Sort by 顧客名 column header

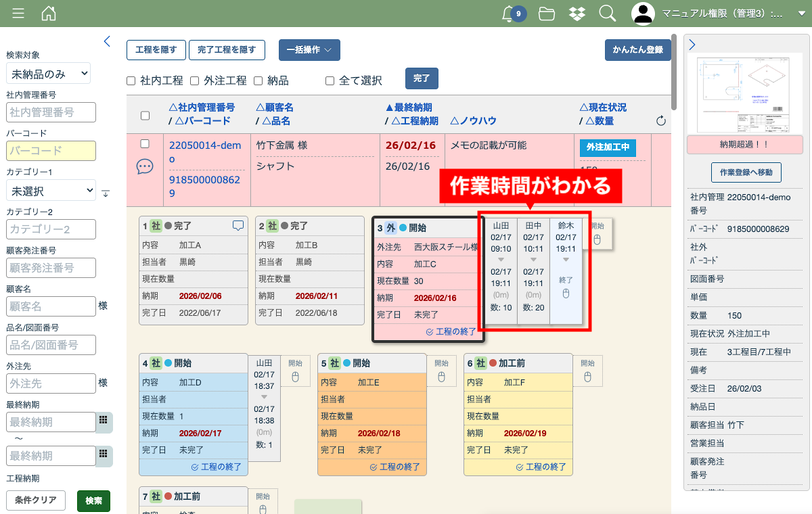click(x=274, y=108)
